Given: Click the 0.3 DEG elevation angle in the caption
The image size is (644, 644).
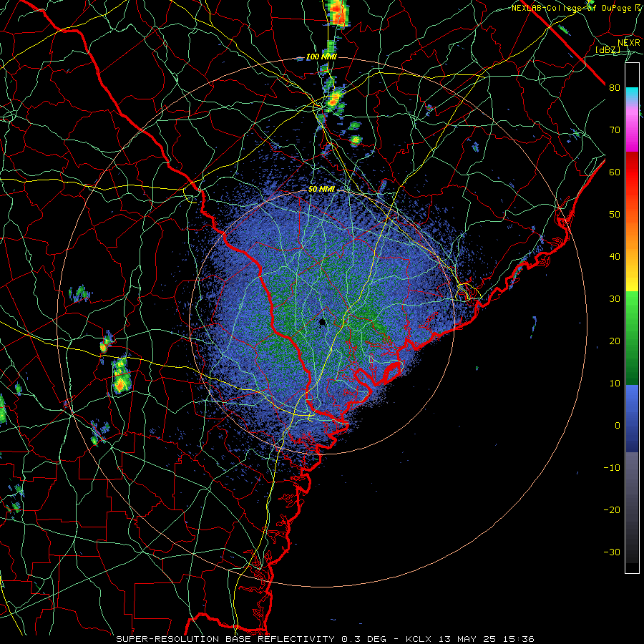Looking at the screenshot, I should coord(364,639).
